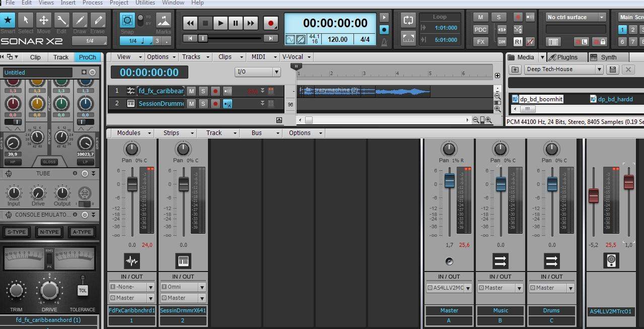Click the PDC override button
The image size is (644, 329).
coord(481,30)
